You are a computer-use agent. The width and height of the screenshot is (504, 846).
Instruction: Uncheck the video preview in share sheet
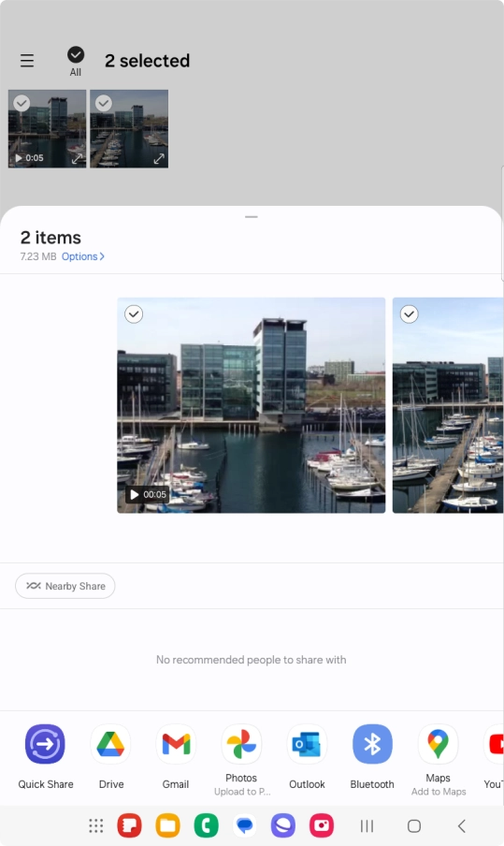tap(134, 314)
